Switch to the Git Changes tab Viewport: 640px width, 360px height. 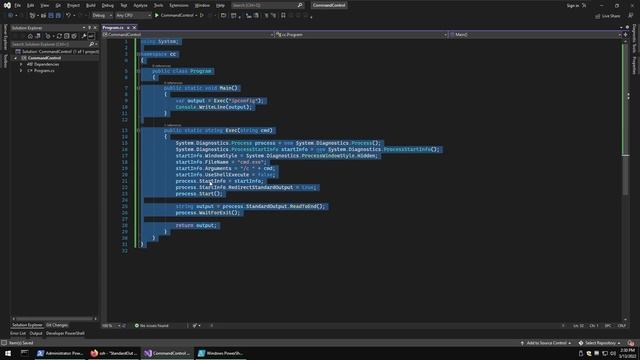point(57,325)
